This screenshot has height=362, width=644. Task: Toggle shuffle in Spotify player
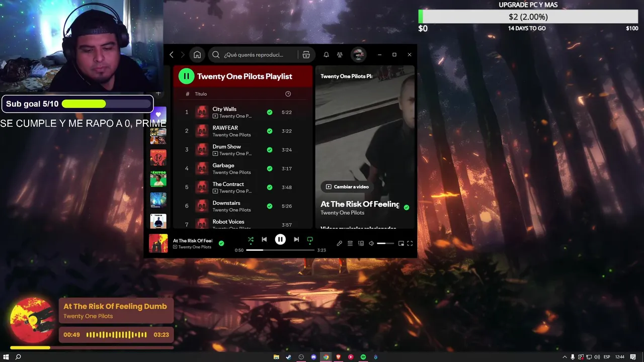tap(251, 239)
